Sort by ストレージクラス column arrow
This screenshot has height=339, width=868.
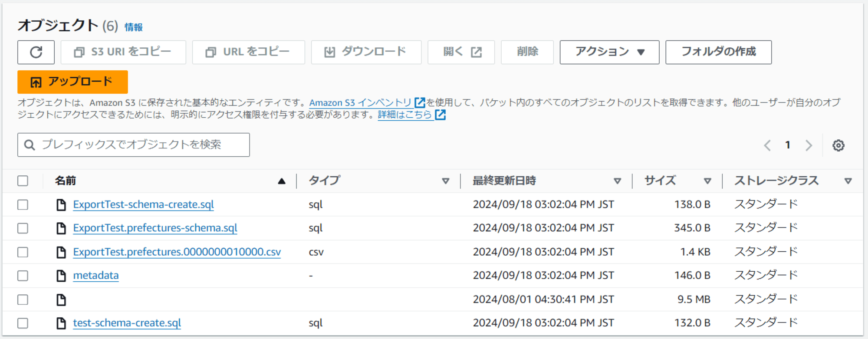pos(848,181)
